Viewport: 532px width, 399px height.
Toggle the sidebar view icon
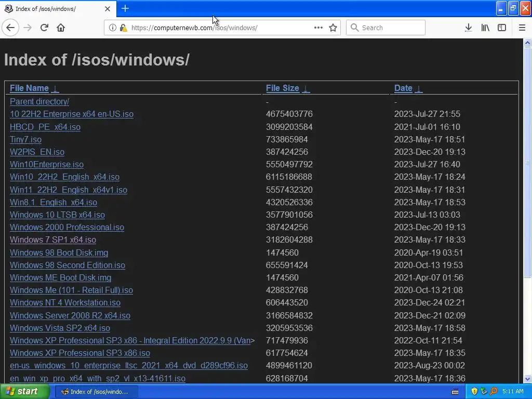tap(501, 28)
